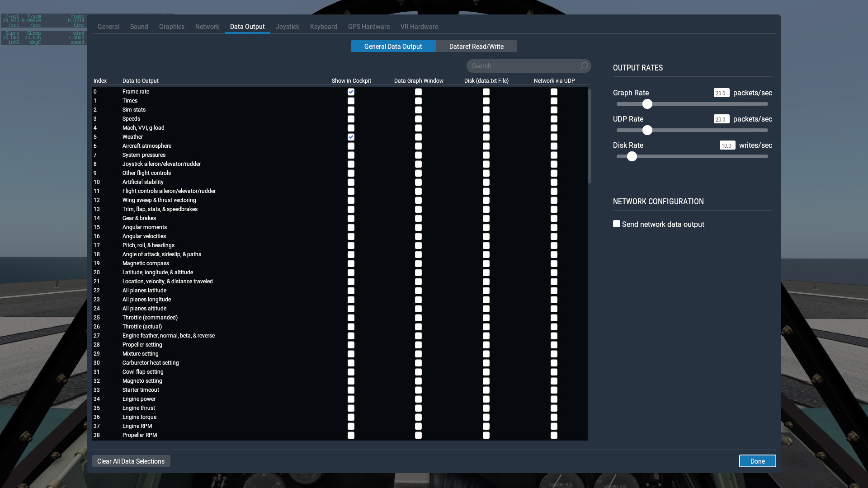Switch to the Joystick tab
Image resolution: width=868 pixels, height=488 pixels.
pos(287,27)
